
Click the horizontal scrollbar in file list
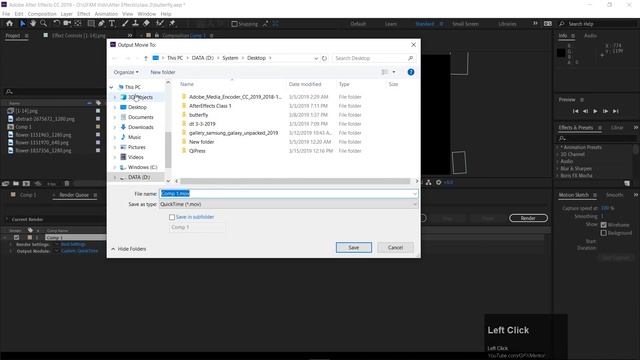click(x=295, y=181)
